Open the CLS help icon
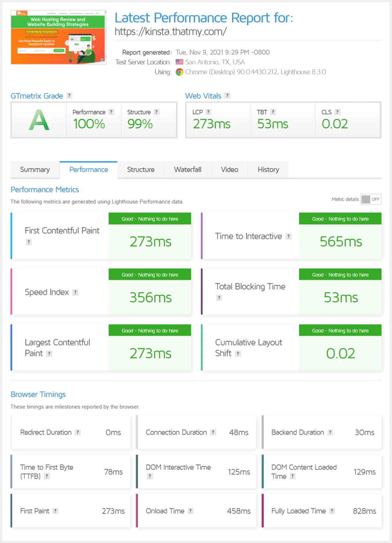The image size is (392, 543). click(x=337, y=112)
